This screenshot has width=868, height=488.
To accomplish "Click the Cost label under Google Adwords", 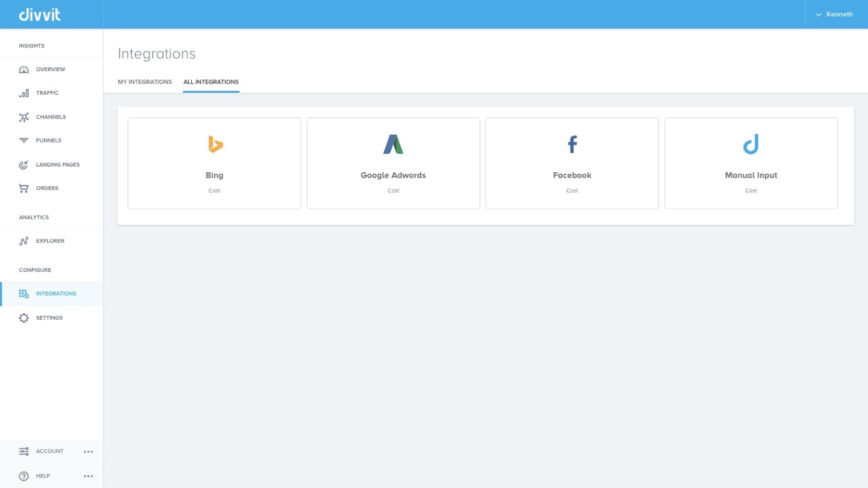I will click(x=393, y=191).
